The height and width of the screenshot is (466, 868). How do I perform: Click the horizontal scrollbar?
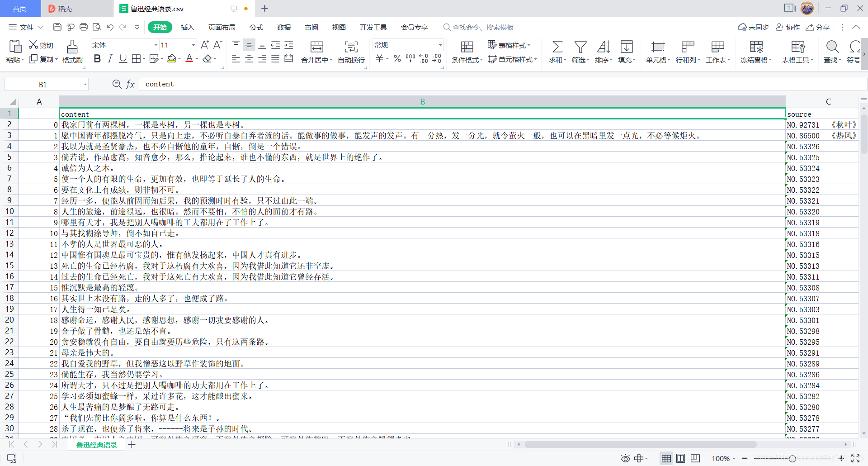(x=641, y=444)
